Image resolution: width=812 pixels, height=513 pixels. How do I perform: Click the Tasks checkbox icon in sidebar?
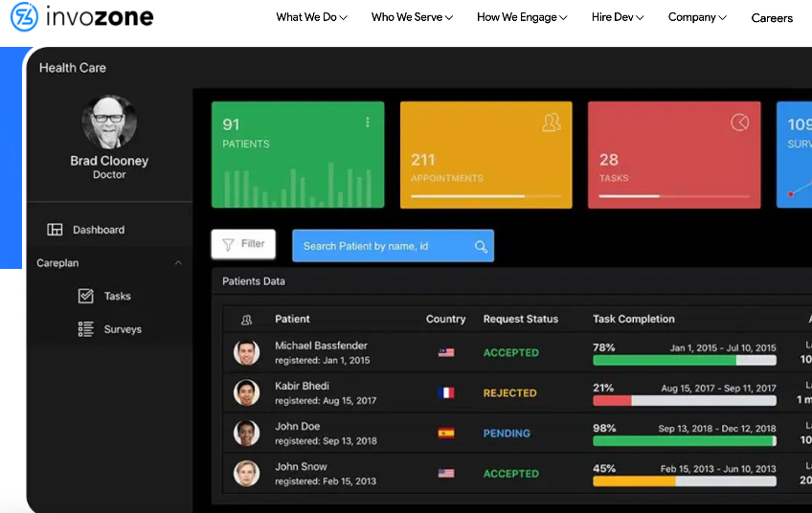[x=86, y=296]
